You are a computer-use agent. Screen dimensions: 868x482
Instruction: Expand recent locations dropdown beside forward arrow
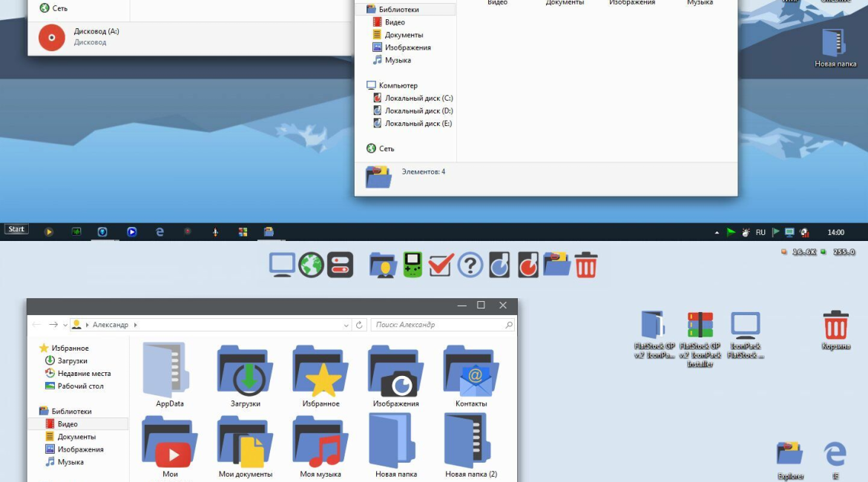(65, 325)
